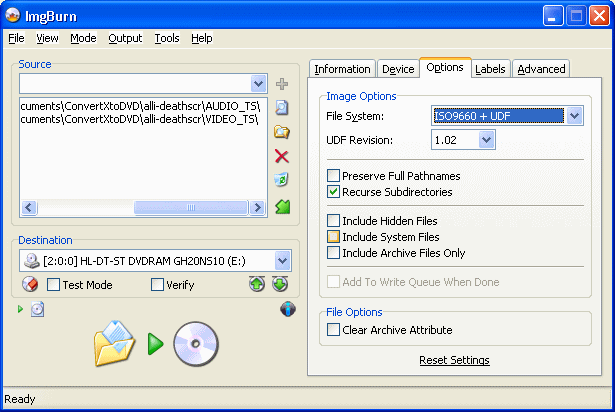Click the source list horizontal scrollbar thumb
615x412 pixels.
tap(191, 207)
